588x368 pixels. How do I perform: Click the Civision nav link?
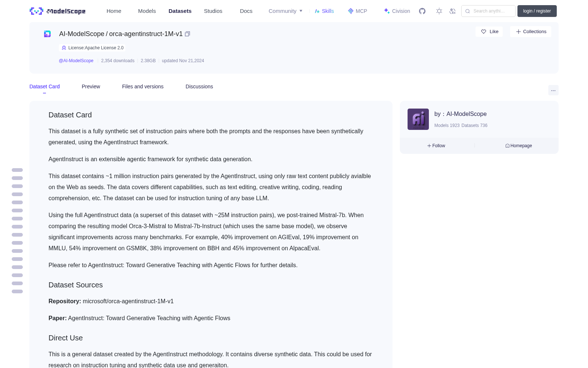(x=397, y=11)
